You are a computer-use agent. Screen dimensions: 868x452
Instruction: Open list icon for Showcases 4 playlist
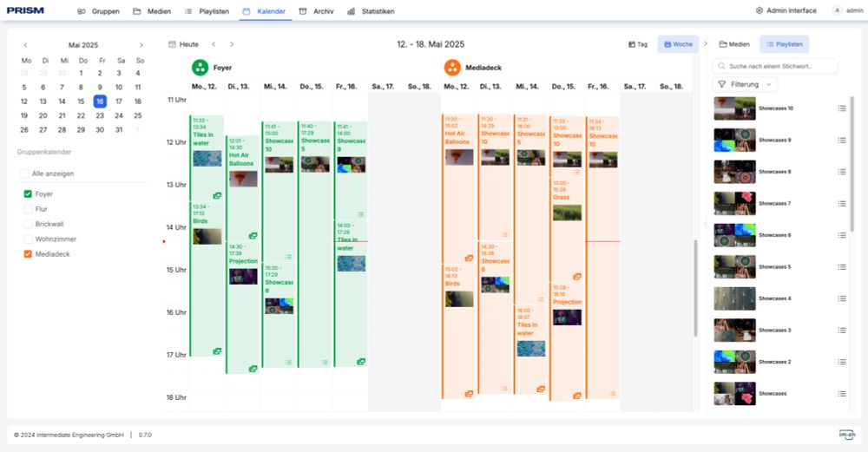(x=842, y=298)
